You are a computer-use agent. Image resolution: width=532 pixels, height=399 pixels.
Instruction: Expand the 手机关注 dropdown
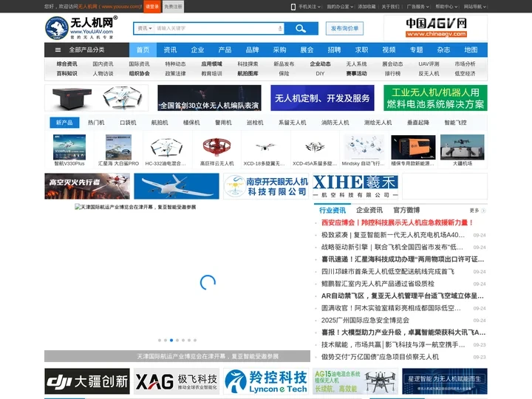pos(309,7)
